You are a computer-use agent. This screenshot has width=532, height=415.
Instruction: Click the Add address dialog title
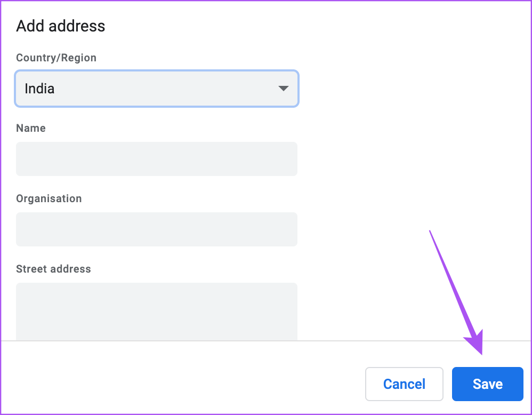pos(60,26)
